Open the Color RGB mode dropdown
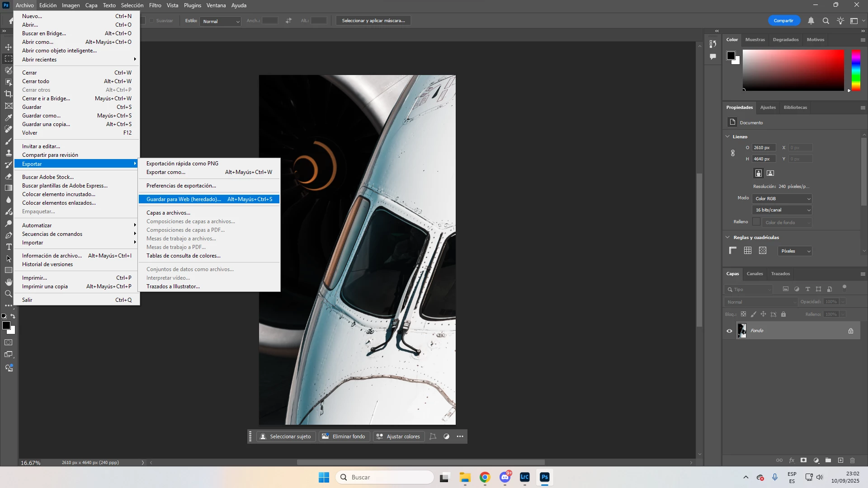Viewport: 868px width, 488px height. pyautogui.click(x=782, y=198)
